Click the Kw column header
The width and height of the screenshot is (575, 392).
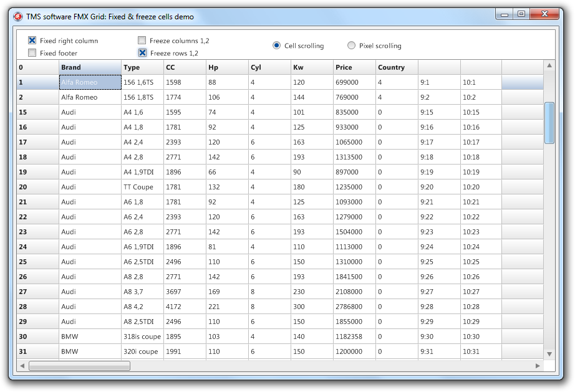[312, 67]
